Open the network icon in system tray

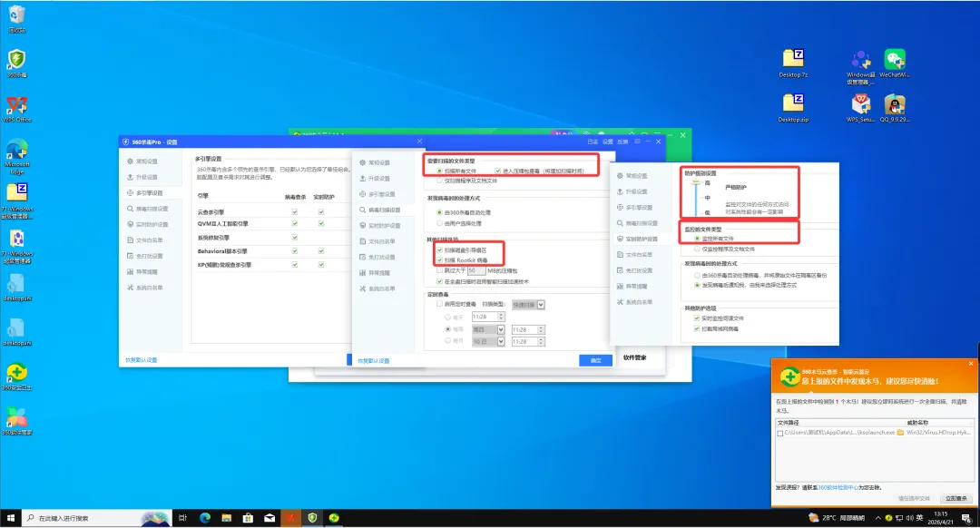(x=898, y=518)
